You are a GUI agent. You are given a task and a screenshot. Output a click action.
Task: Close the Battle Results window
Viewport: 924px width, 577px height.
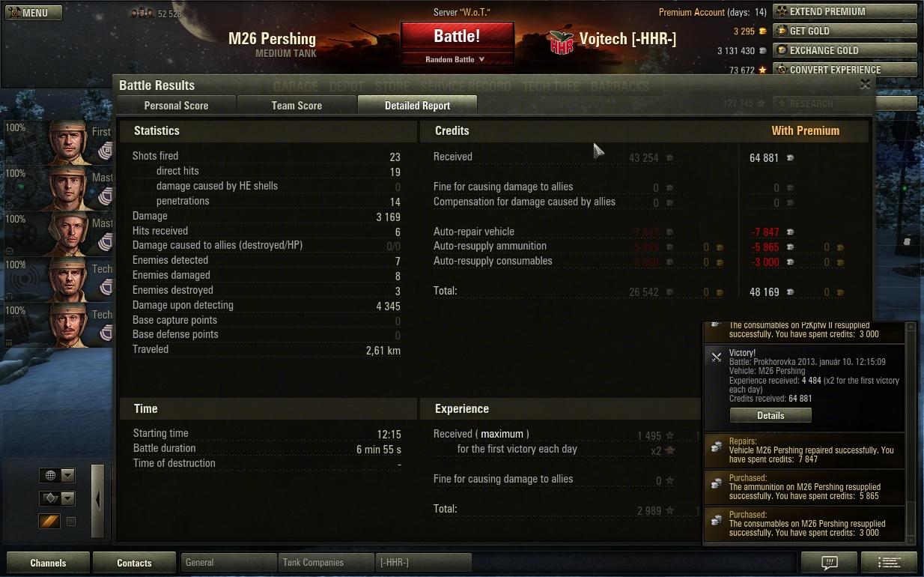(865, 85)
